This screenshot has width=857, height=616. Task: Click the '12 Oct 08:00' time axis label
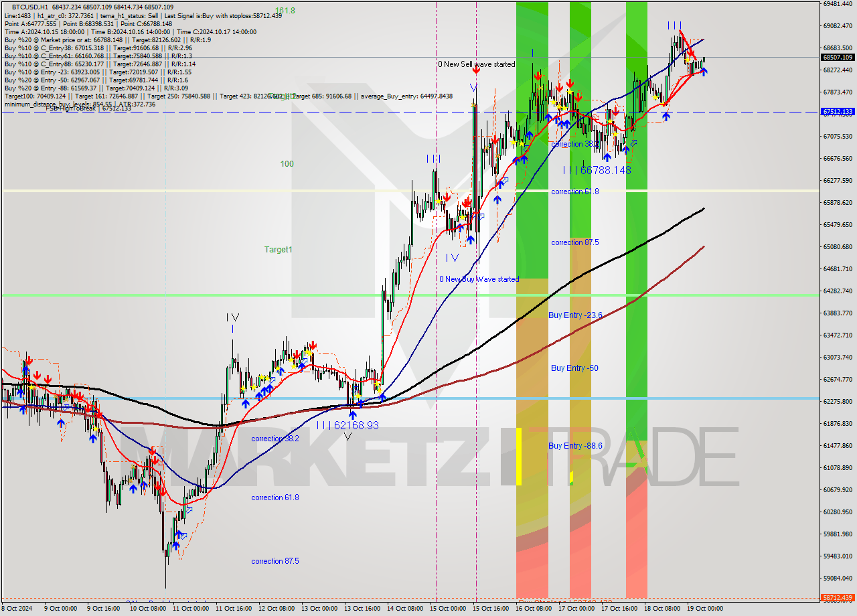point(275,608)
